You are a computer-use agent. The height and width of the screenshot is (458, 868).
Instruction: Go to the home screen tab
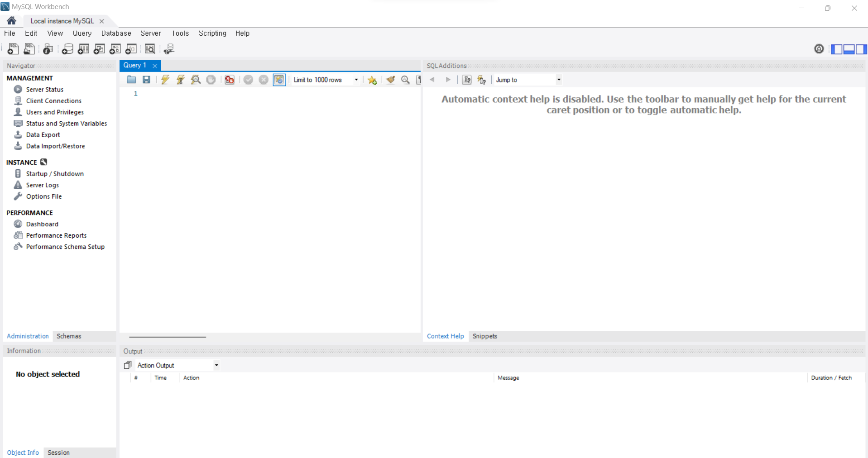[x=12, y=21]
